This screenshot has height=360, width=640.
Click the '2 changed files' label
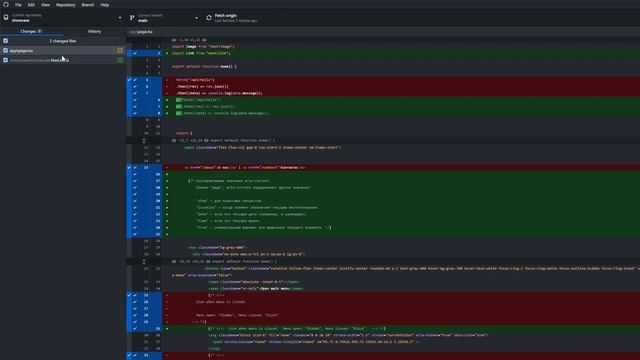63,41
